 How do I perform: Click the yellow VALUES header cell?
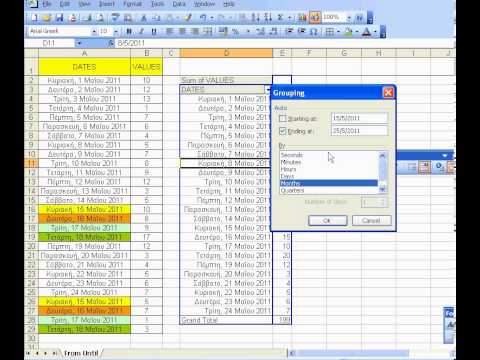click(147, 67)
